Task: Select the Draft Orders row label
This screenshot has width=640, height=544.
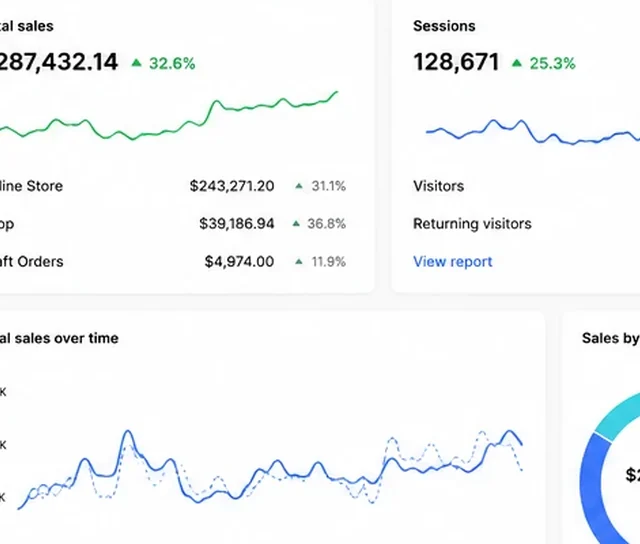Action: click(x=31, y=262)
